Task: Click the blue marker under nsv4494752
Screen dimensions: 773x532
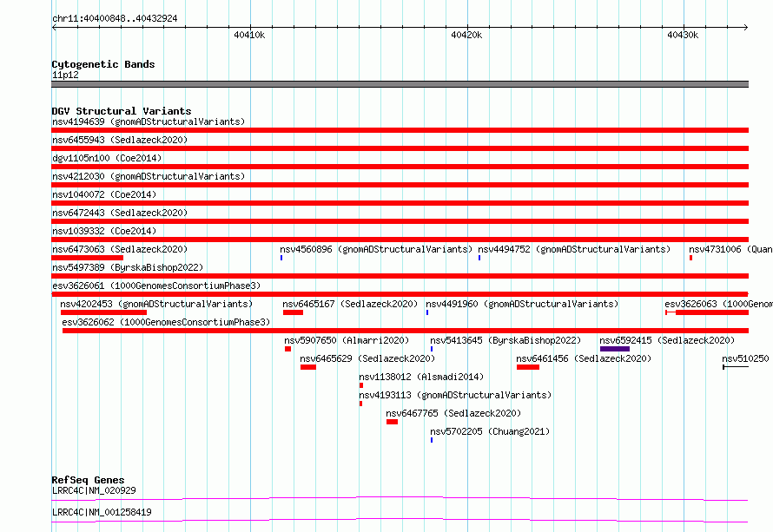Action: coord(479,258)
